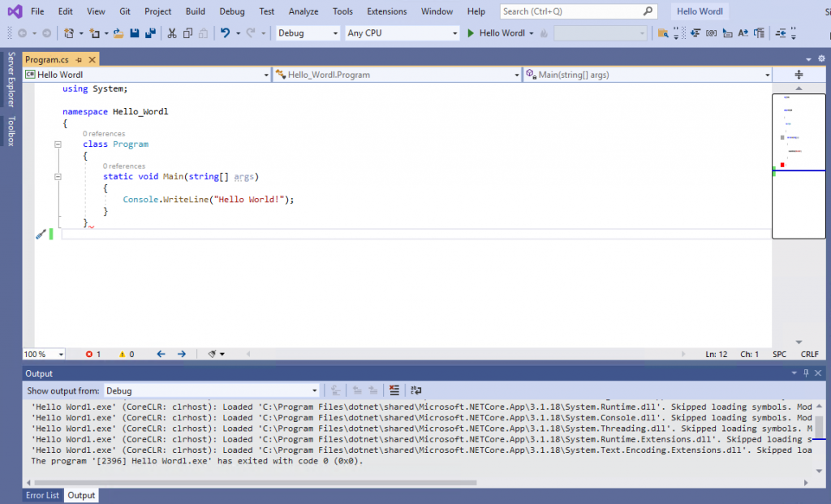Viewport: 831px width, 504px height.
Task: Open the Hello_Wordl.Program type dropdown
Action: click(398, 75)
